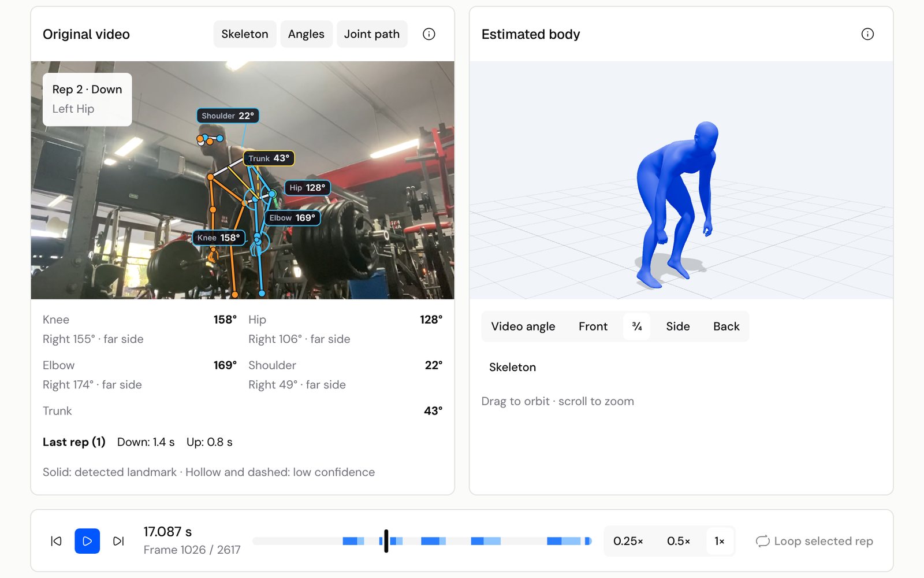Jump to the previous frame

click(x=56, y=541)
